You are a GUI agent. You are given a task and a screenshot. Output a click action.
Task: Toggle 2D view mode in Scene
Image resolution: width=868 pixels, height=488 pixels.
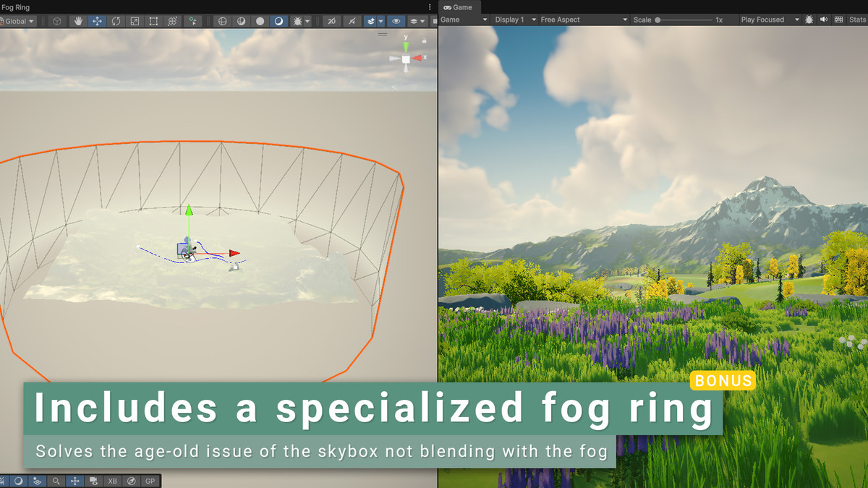point(331,21)
